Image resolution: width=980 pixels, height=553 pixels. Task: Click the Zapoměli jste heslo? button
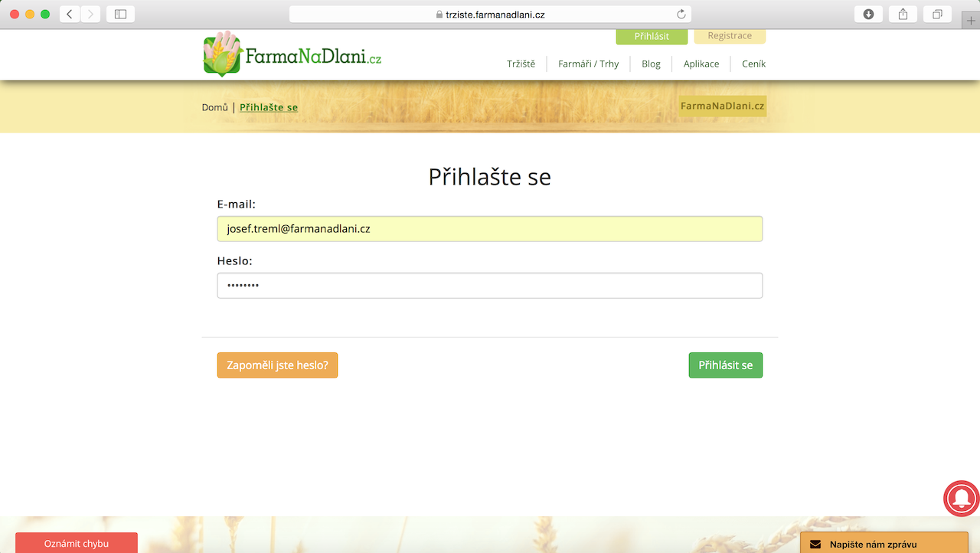pyautogui.click(x=277, y=365)
